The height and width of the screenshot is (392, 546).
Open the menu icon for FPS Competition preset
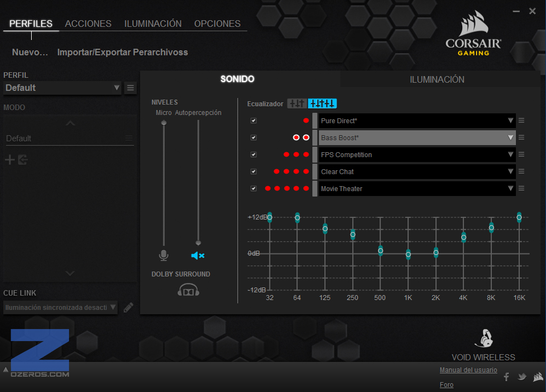coord(521,154)
